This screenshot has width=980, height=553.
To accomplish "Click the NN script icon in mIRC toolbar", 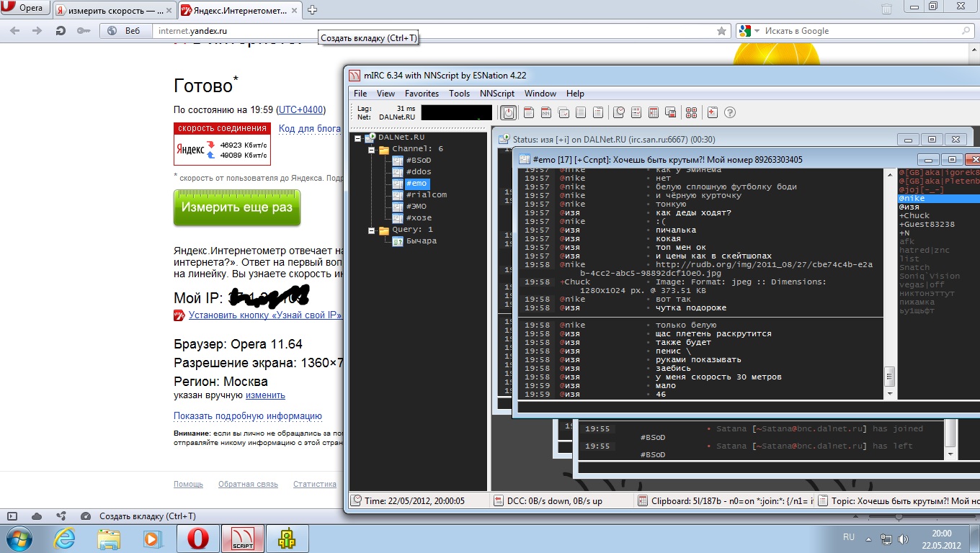I will click(545, 112).
